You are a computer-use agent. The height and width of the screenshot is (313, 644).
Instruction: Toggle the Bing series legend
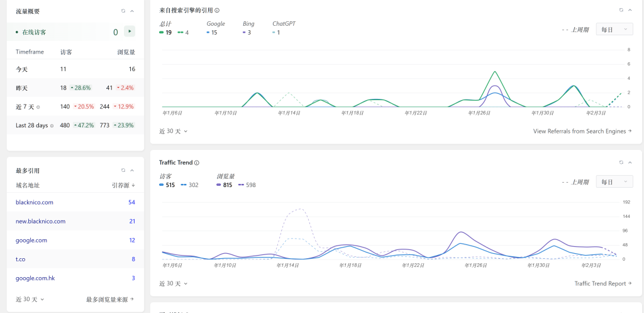click(x=248, y=28)
